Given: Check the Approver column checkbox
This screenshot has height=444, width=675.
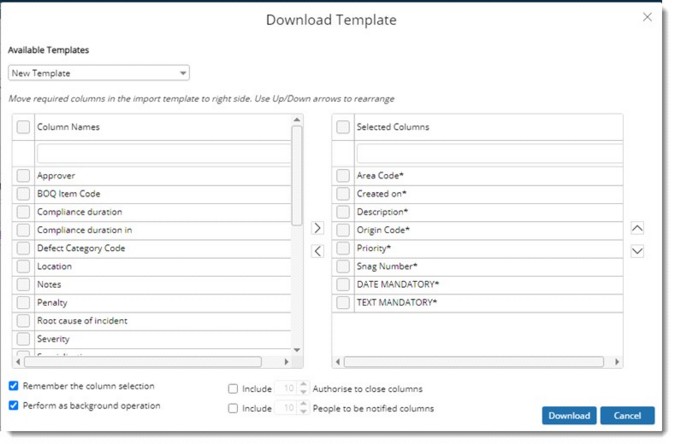Looking at the screenshot, I should pyautogui.click(x=23, y=176).
